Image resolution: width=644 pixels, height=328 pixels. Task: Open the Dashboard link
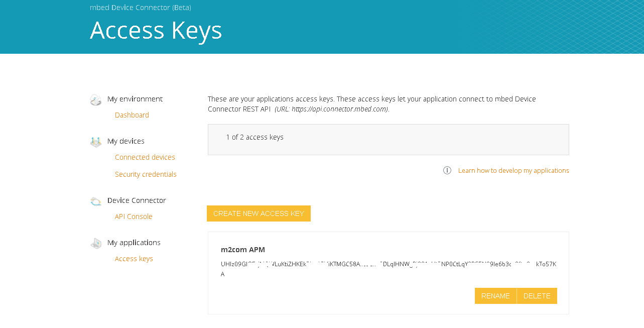coord(132,115)
